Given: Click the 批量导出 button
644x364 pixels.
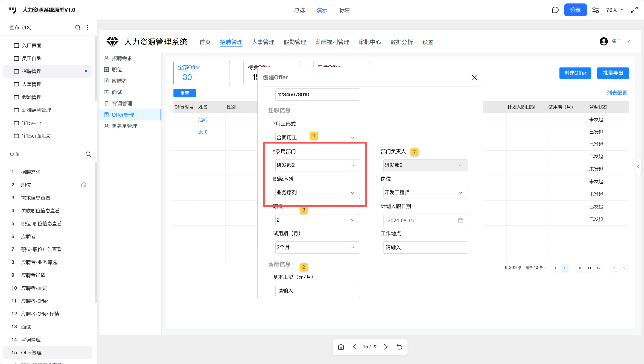Looking at the screenshot, I should [x=613, y=73].
